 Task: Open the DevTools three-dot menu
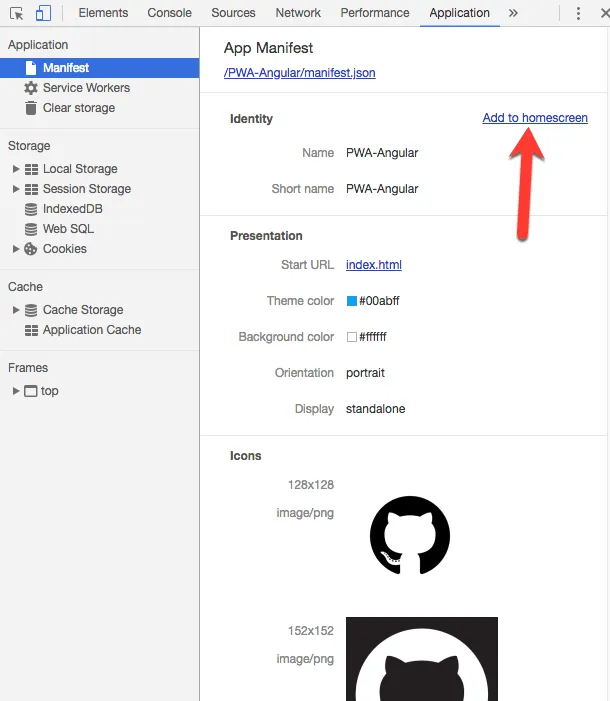point(578,13)
